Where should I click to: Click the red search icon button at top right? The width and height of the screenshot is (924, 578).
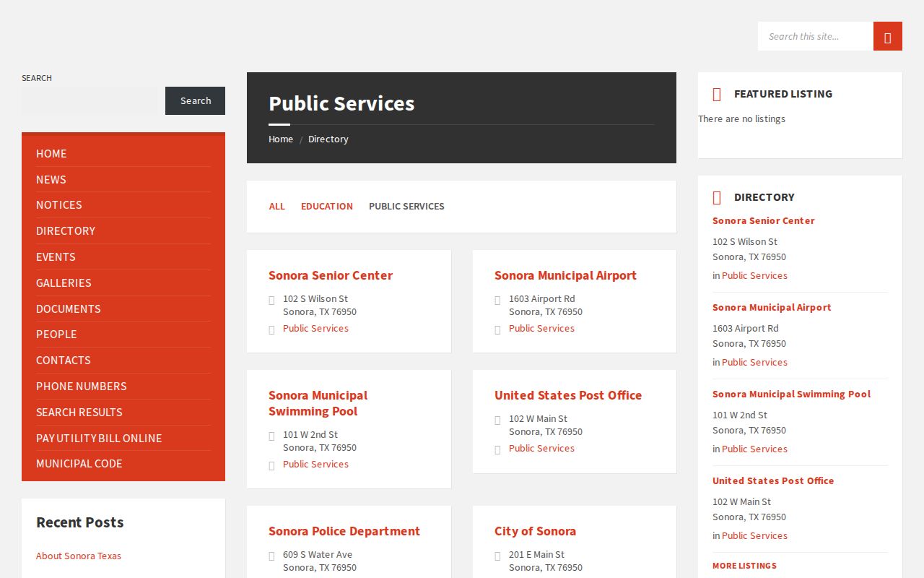click(x=888, y=36)
